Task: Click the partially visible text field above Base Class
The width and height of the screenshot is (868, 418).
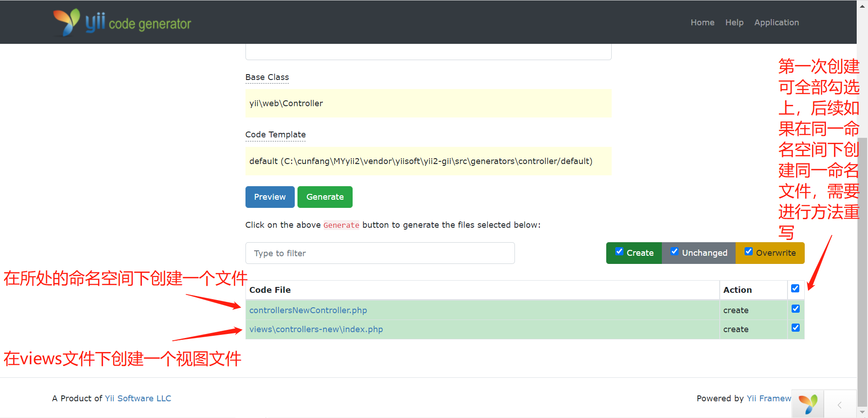Action: 428,52
